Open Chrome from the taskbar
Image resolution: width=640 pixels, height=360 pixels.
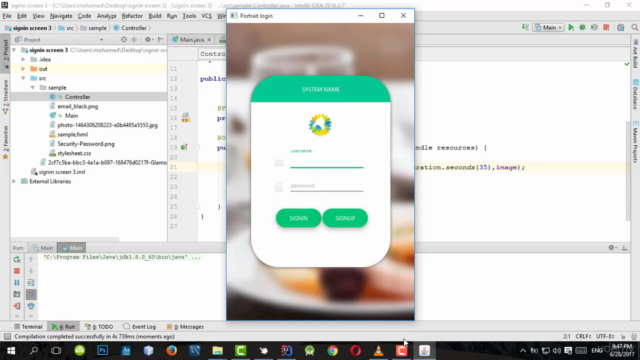tap(333, 350)
